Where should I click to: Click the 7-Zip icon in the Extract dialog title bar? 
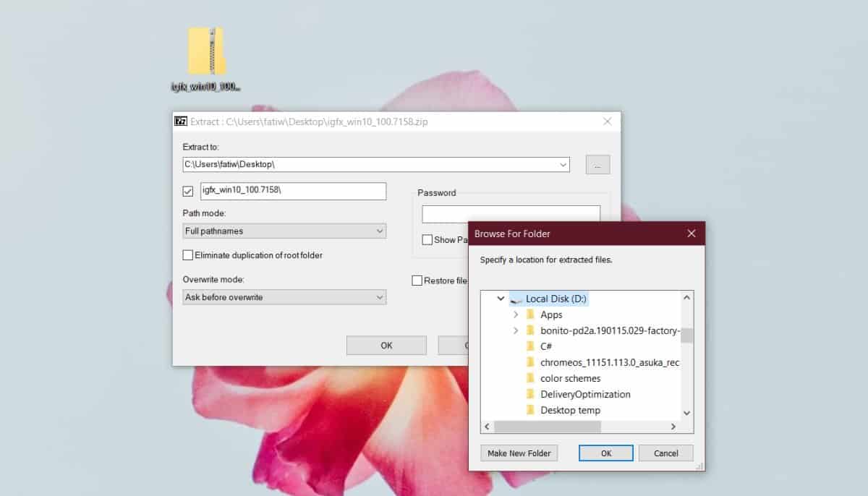coord(180,121)
